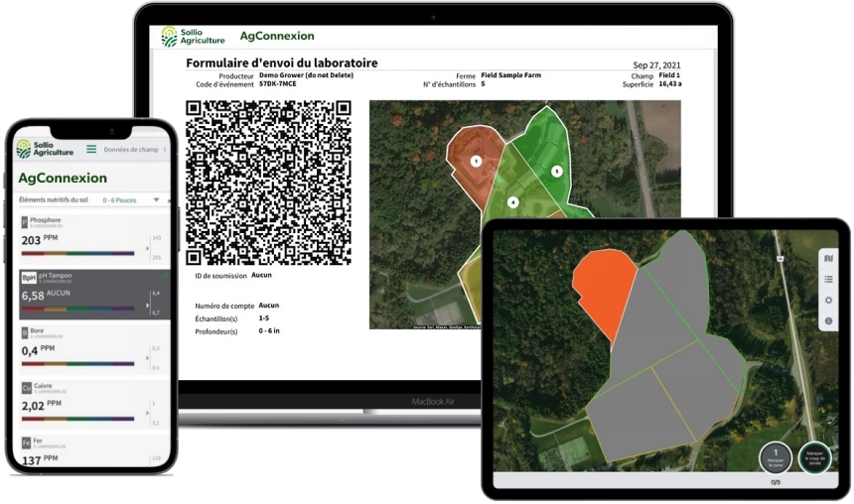Tap the Sollio Agriculture logo on phone

(45, 149)
